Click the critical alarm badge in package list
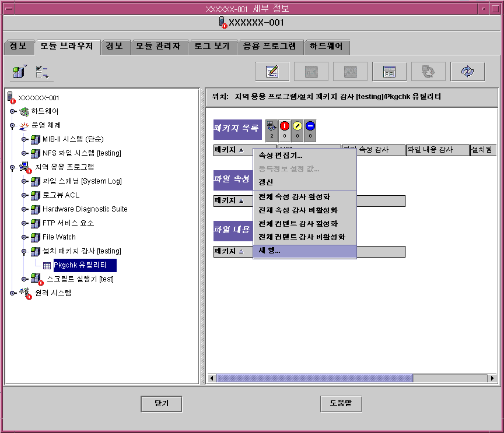The height and width of the screenshot is (433, 504). pos(285,126)
